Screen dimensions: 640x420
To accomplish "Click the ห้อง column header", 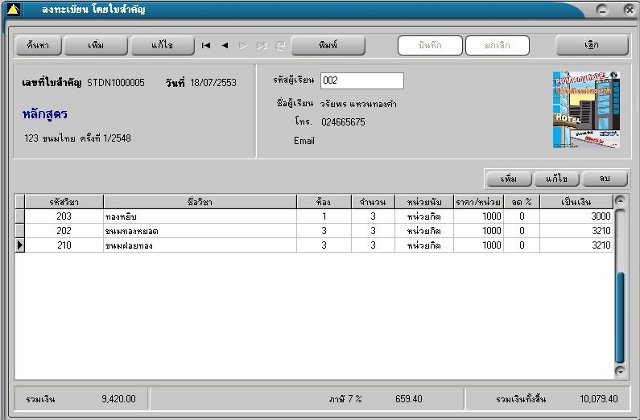I will (x=324, y=202).
